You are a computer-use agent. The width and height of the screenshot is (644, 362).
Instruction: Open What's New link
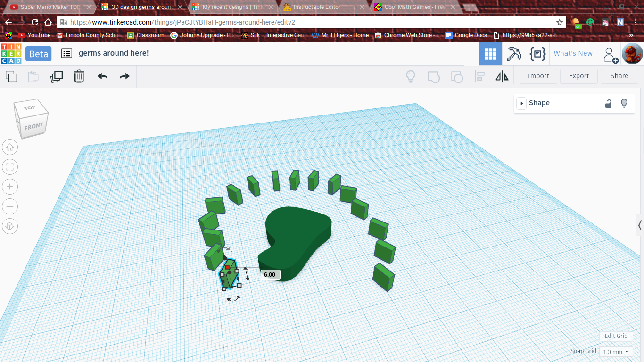tap(573, 53)
